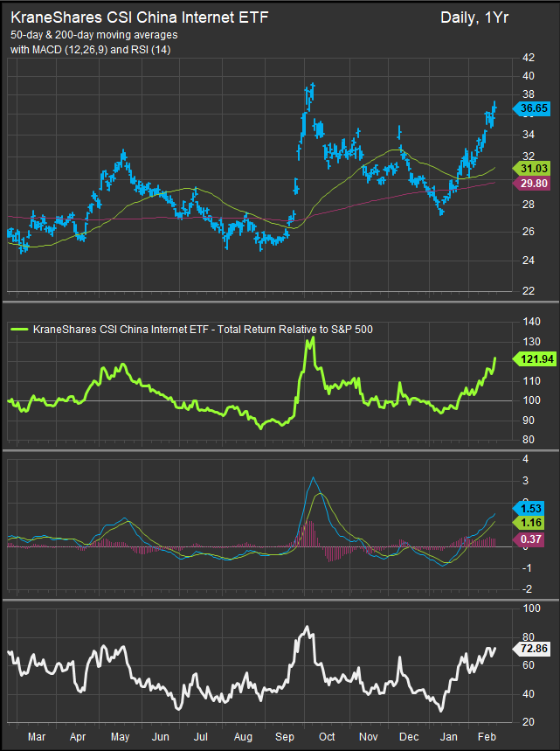
Task: Click the Jun month label on time axis
Action: coord(161,737)
